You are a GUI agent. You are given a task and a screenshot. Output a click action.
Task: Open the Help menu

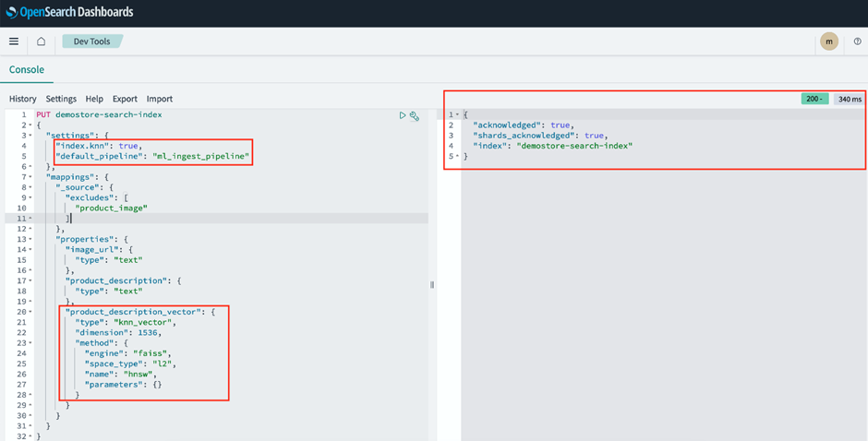(94, 99)
